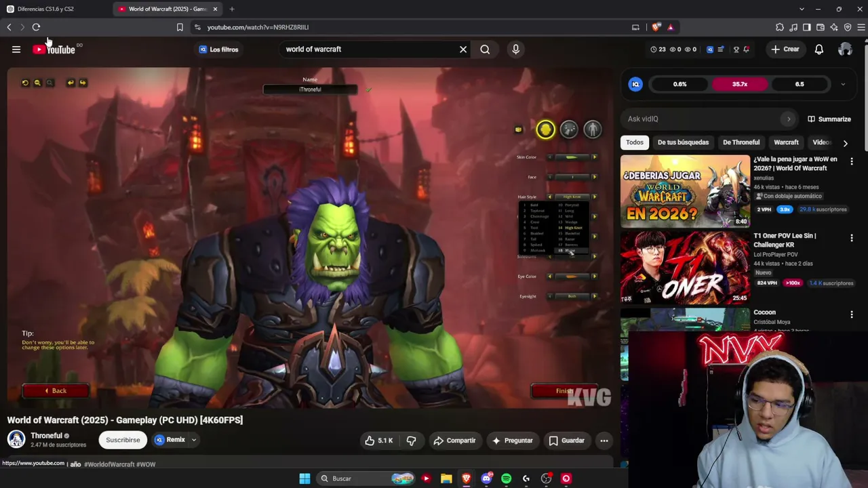Viewport: 868px width, 488px height.
Task: Select the De tus búsquedas chip
Action: click(x=683, y=142)
